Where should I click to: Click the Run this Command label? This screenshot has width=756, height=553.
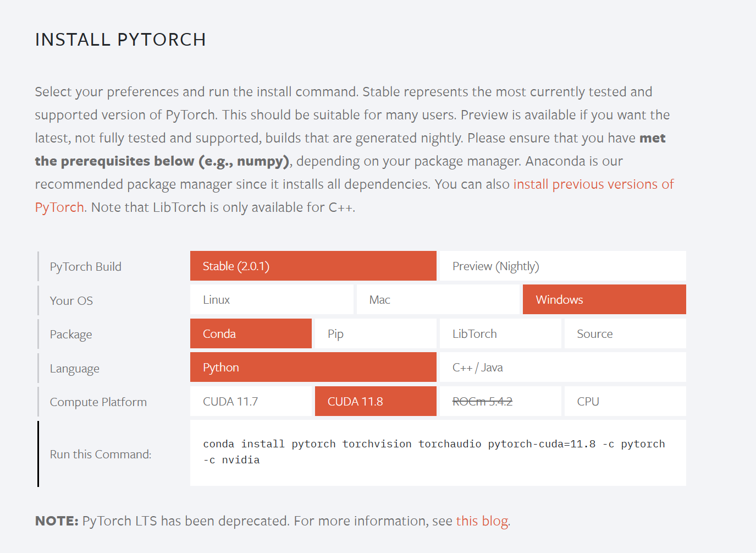pos(100,454)
